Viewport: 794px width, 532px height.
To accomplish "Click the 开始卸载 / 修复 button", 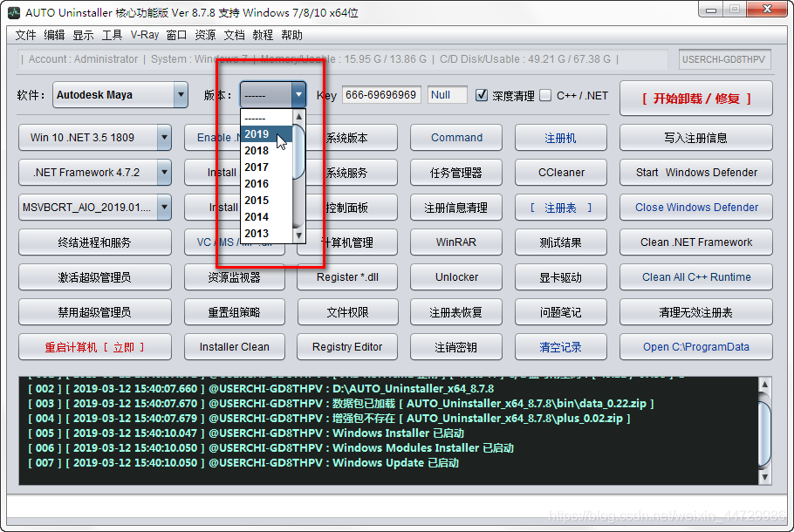I will click(695, 99).
